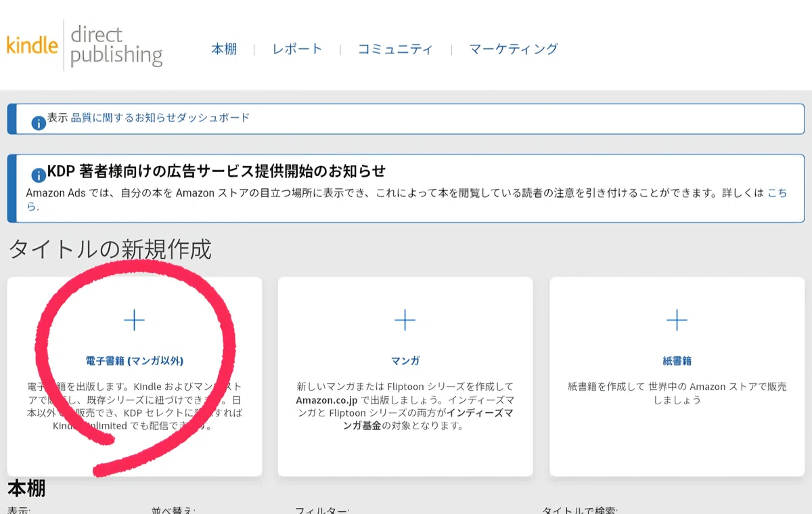Click the 本棚 section heading above the filters
This screenshot has height=514, width=812.
(x=26, y=488)
